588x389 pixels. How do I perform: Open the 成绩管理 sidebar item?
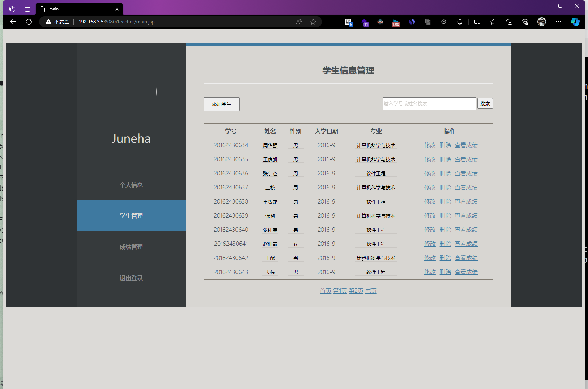tap(131, 247)
